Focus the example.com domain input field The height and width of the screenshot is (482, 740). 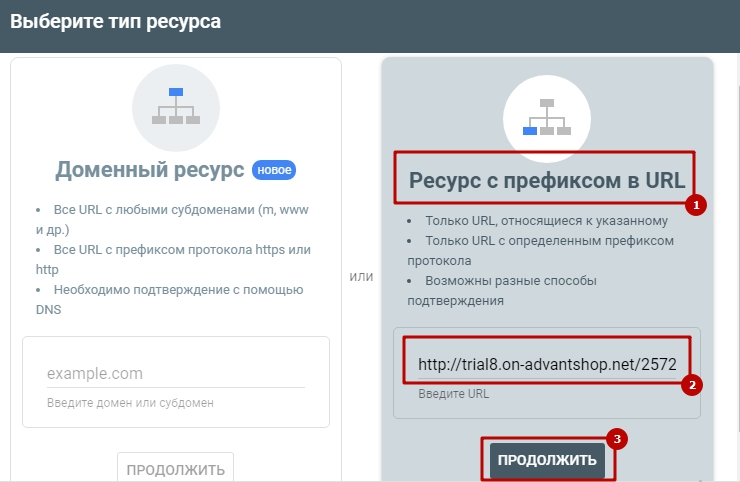[x=175, y=374]
